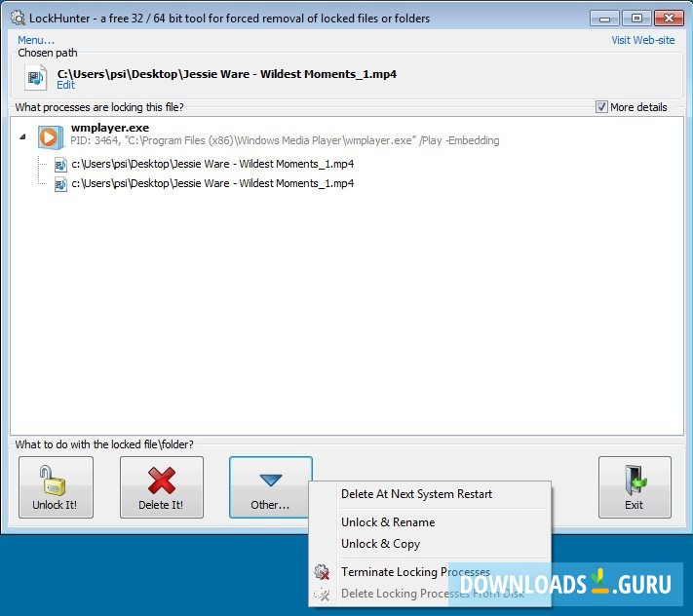
Task: Select the first Wildest Moments_1.mp4 handle row
Action: coord(212,164)
